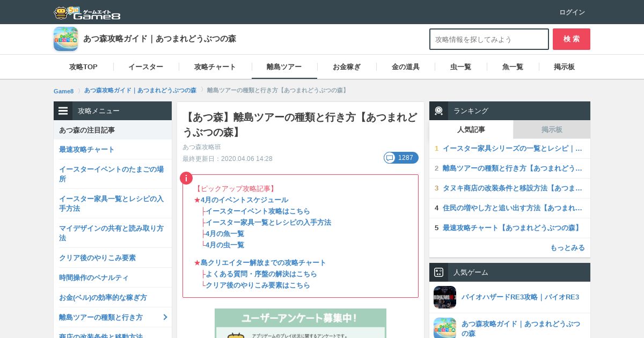Open sidebar link イースター家具一覧とレシピの入手方法

pyautogui.click(x=112, y=203)
